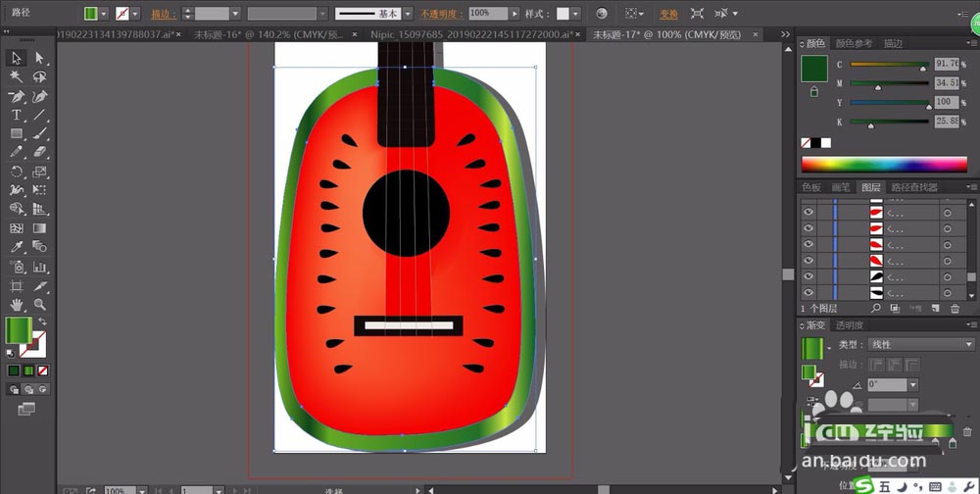980x494 pixels.
Task: Open gradient angle 0° dropdown arrow
Action: [912, 384]
